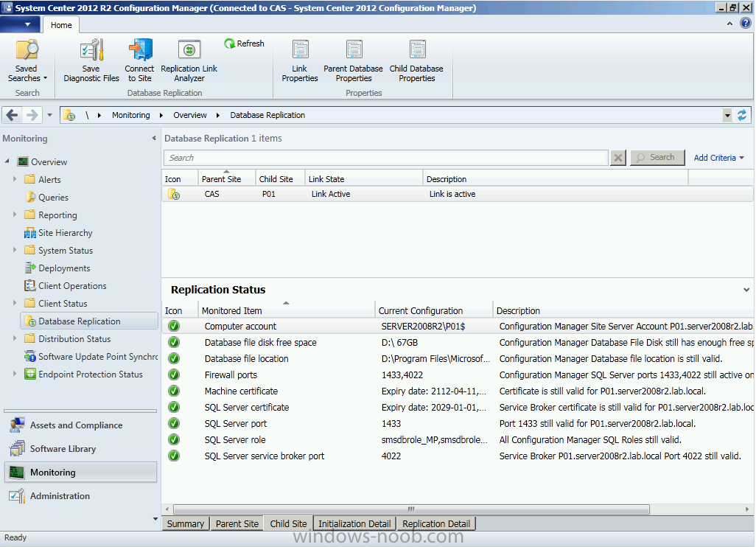
Task: Select the Computer account status icon
Action: 174,326
